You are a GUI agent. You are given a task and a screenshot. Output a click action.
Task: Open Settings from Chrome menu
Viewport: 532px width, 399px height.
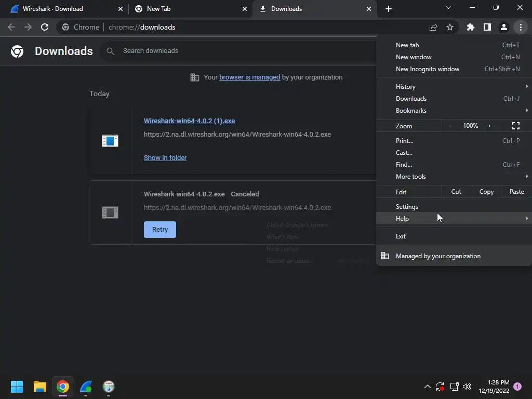[x=454, y=207]
